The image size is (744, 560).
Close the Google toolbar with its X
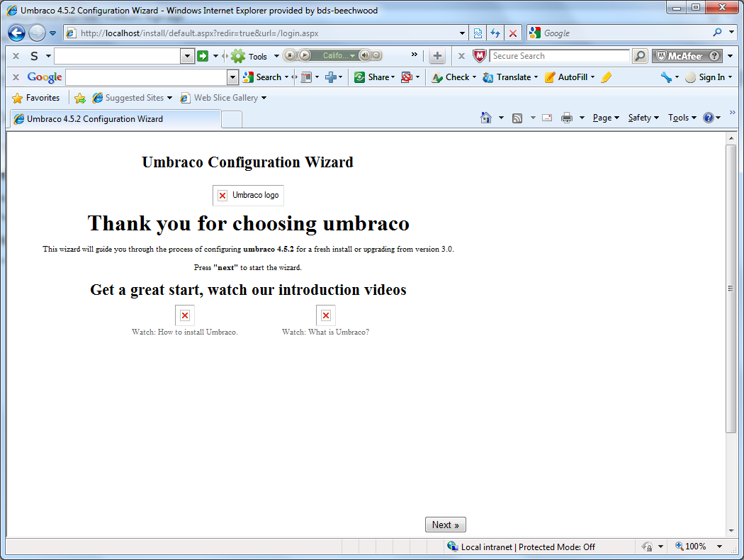coord(16,77)
